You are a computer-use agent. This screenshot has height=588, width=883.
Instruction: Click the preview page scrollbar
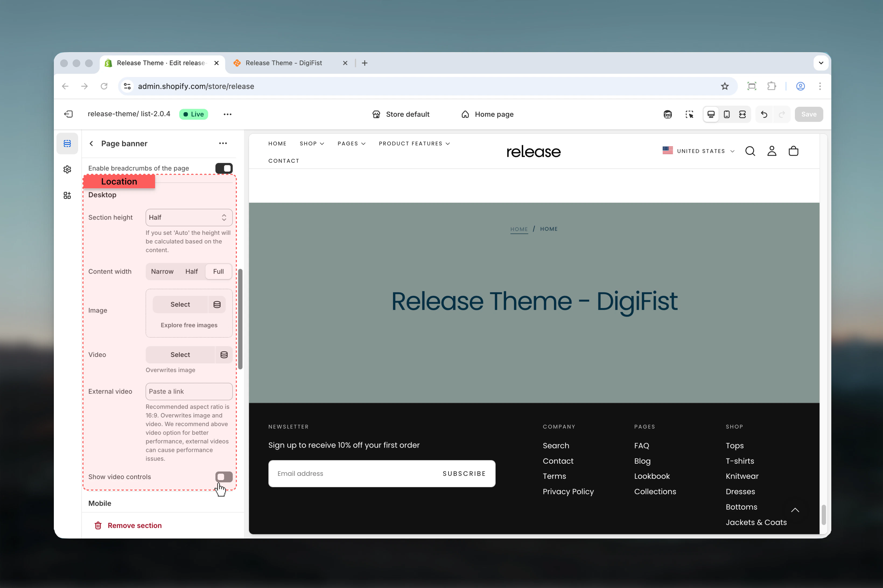click(x=824, y=515)
